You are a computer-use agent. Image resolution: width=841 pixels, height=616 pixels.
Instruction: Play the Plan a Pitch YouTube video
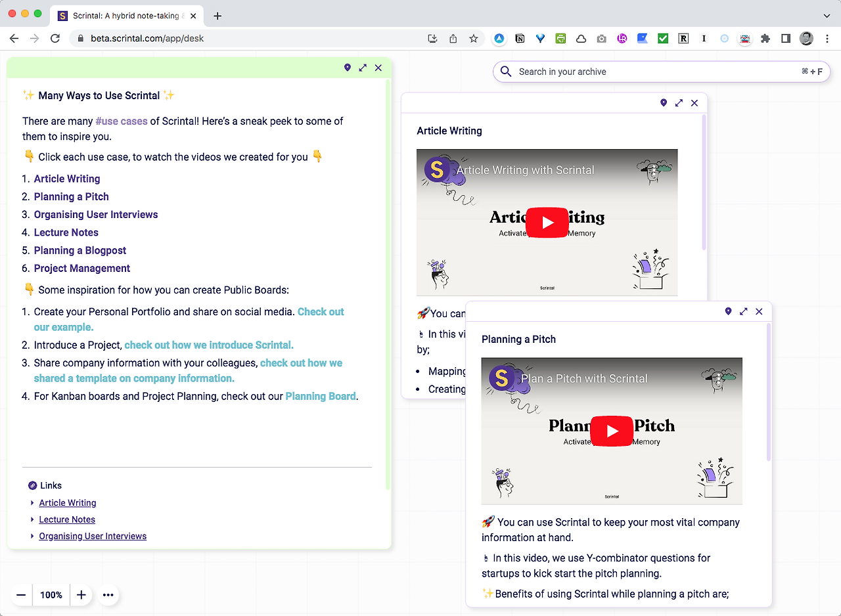click(x=612, y=431)
